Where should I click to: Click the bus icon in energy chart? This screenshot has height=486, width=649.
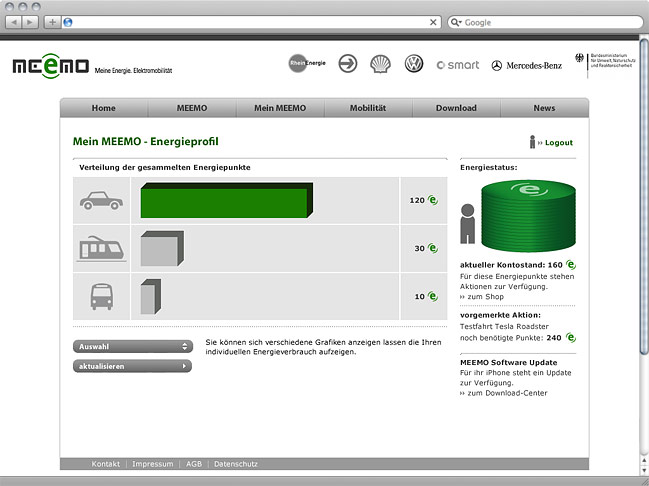pyautogui.click(x=101, y=296)
